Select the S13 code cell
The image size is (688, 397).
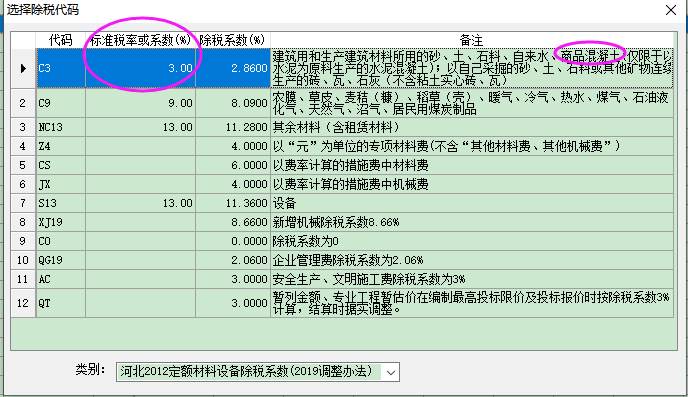coord(61,203)
